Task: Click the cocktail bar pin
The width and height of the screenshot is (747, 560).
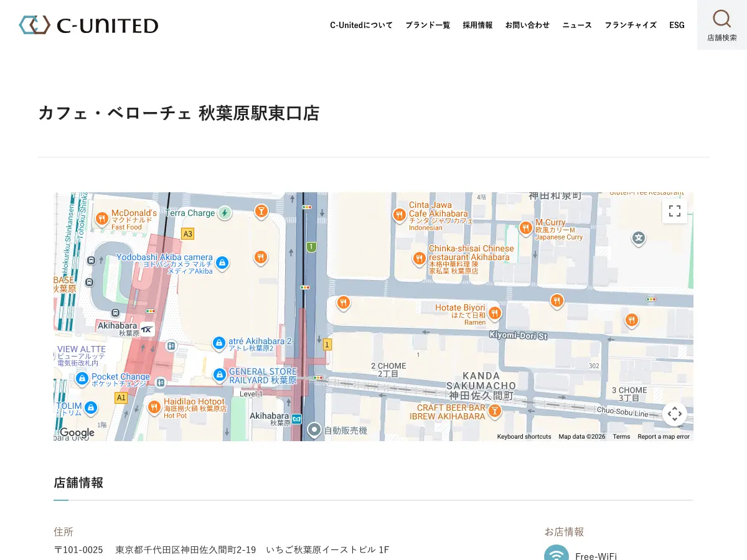Action: [x=261, y=212]
